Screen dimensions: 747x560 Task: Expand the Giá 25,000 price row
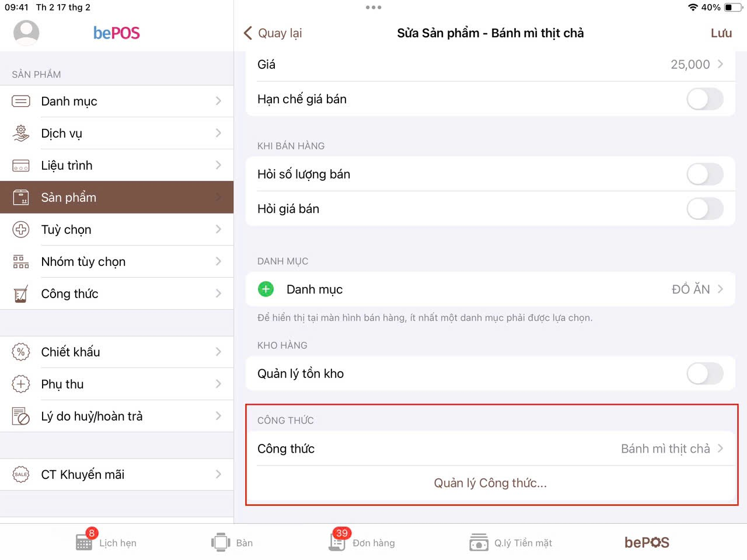(x=490, y=65)
